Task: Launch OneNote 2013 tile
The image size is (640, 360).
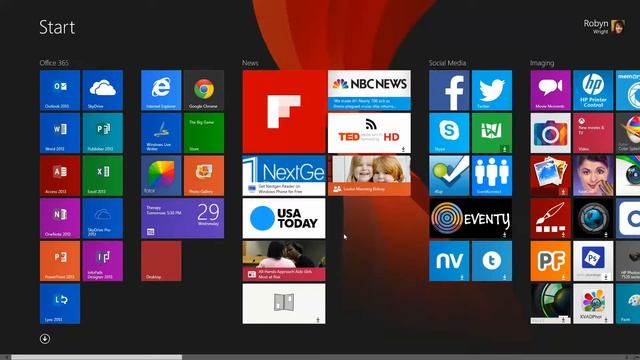Action: point(60,218)
